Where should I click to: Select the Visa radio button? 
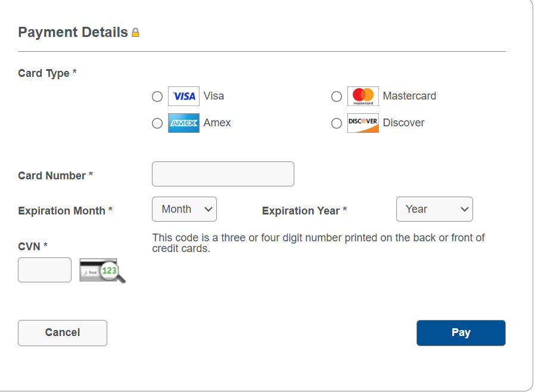[x=157, y=97]
